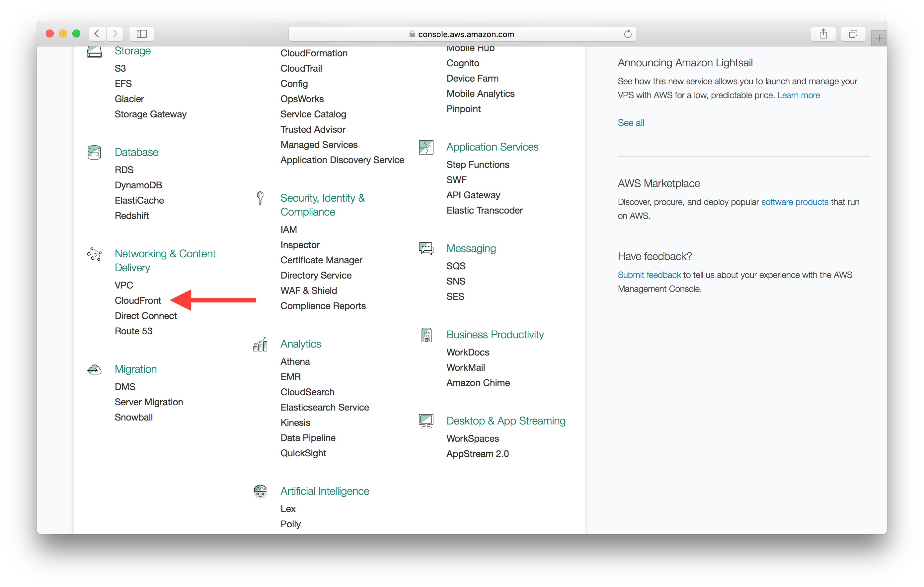Toggle the Safari sidebar button
Screen dimensions: 924x587
[142, 34]
